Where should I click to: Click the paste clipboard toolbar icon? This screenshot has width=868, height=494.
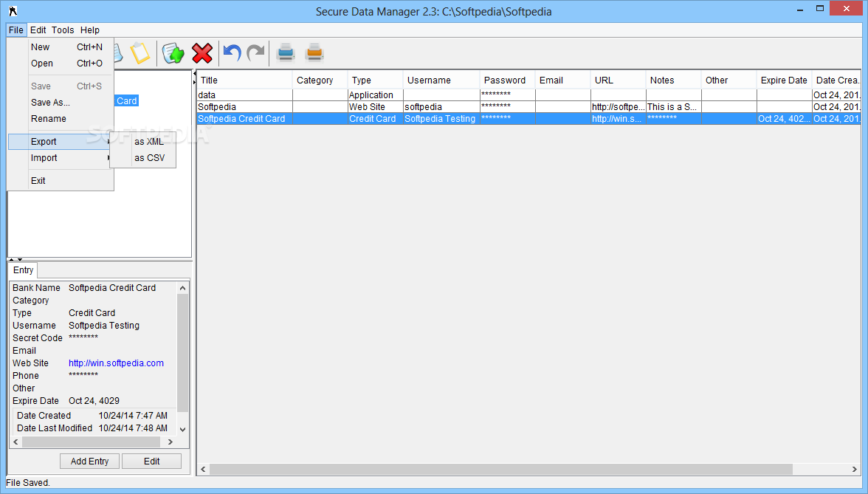click(x=139, y=53)
